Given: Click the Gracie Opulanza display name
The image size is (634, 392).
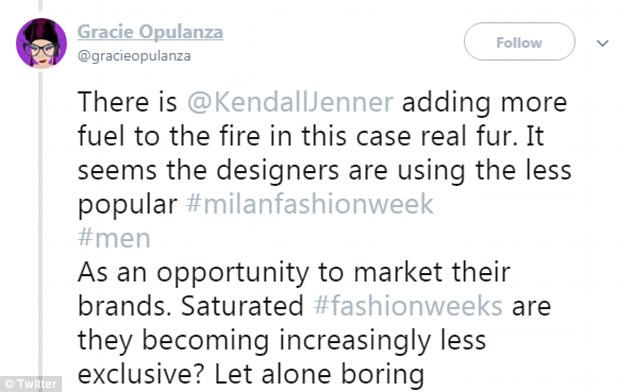Looking at the screenshot, I should click(150, 32).
